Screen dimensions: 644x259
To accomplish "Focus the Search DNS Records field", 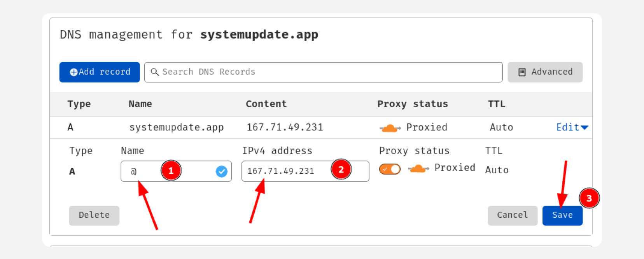I will click(323, 72).
